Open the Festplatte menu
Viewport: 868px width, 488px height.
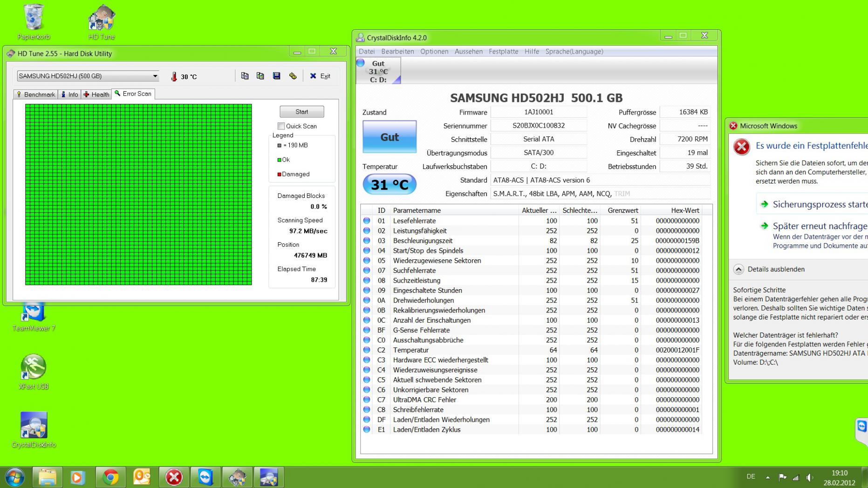pos(503,51)
